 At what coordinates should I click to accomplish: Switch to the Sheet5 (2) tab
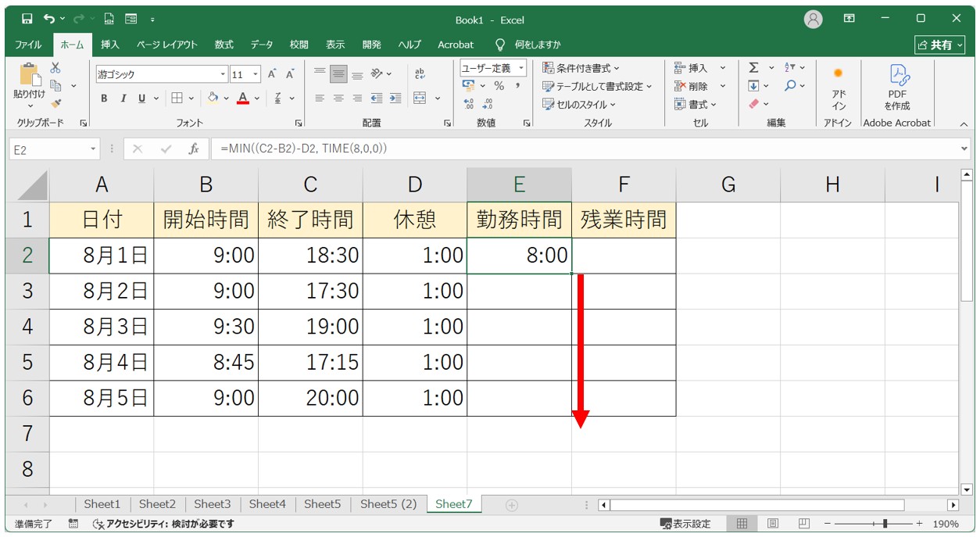(388, 504)
